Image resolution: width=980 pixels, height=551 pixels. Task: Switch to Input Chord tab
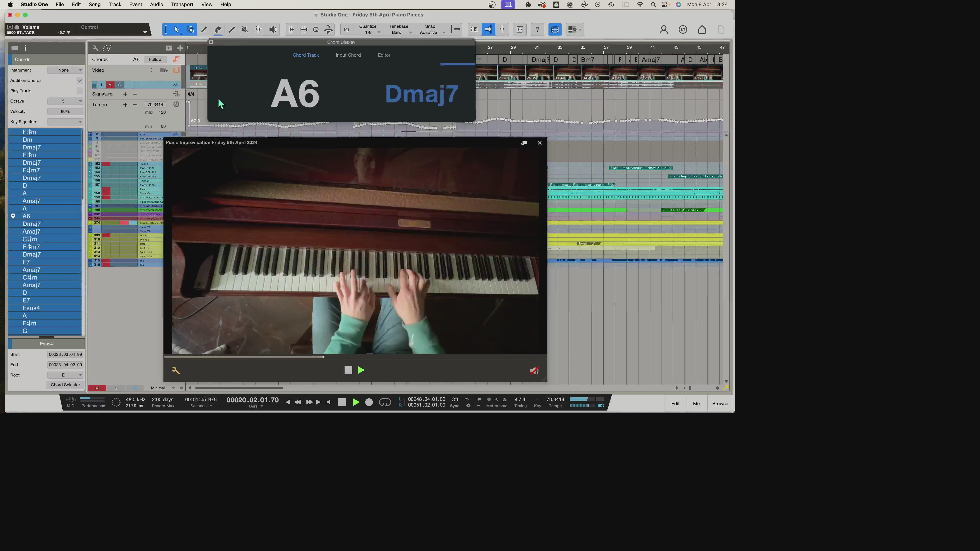point(348,55)
